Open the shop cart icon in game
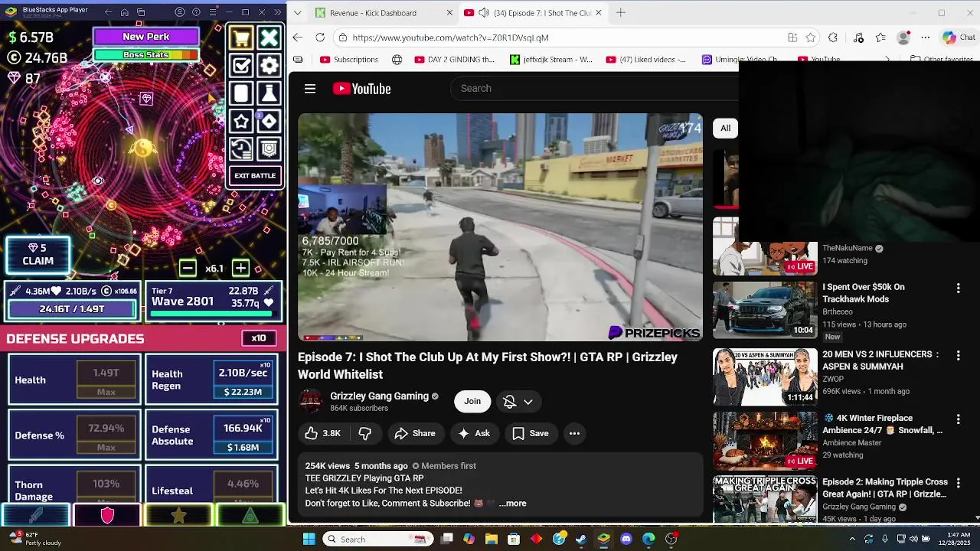The image size is (980, 551). coord(241,37)
